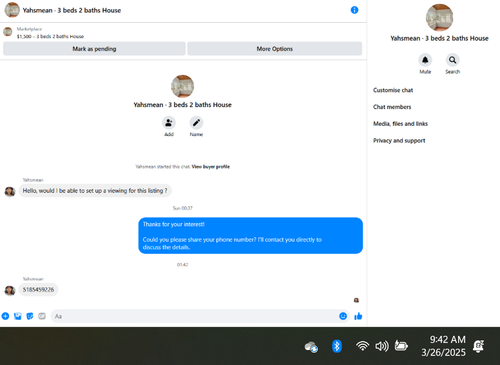This screenshot has width=500, height=365.
Task: Click Yahsmean's avatar beside phone number message
Action: click(x=10, y=290)
